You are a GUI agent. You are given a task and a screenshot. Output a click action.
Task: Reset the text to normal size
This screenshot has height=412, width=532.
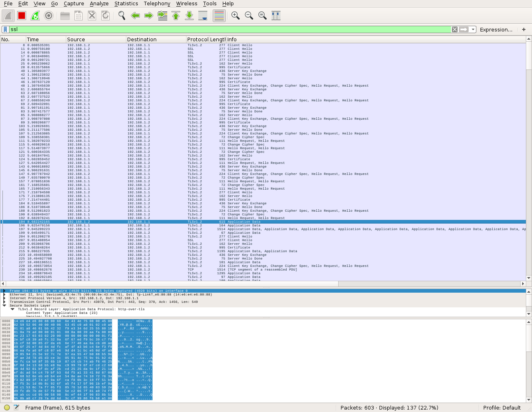tap(263, 16)
